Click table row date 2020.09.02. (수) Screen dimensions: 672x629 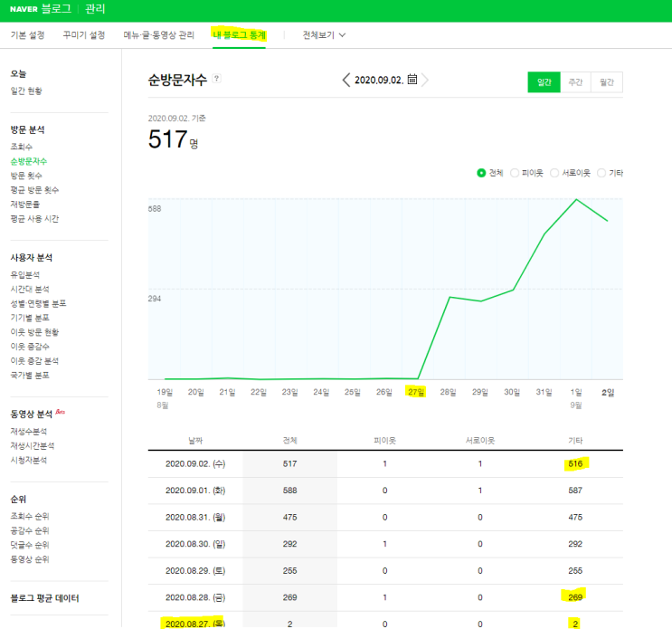pos(195,463)
